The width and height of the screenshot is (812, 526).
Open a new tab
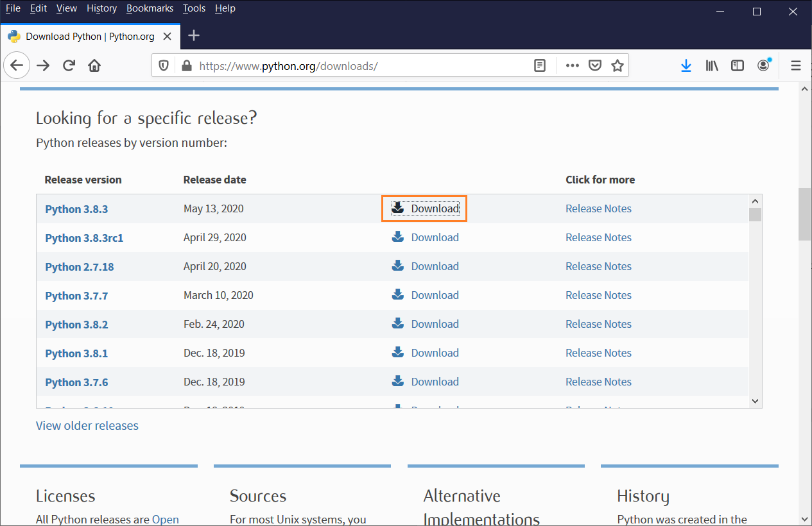pyautogui.click(x=194, y=36)
